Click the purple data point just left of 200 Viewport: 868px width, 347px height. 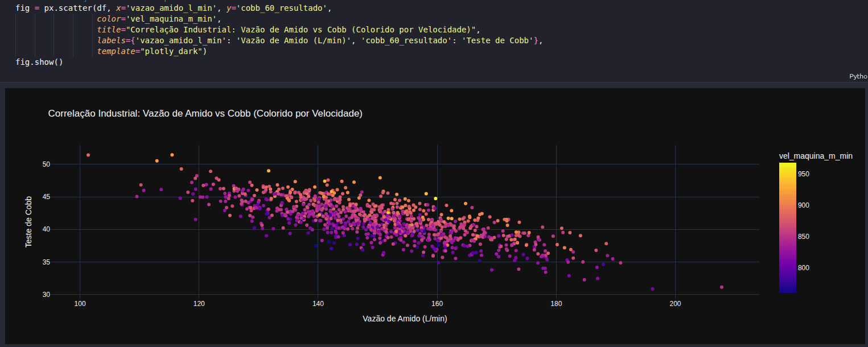[x=653, y=289]
